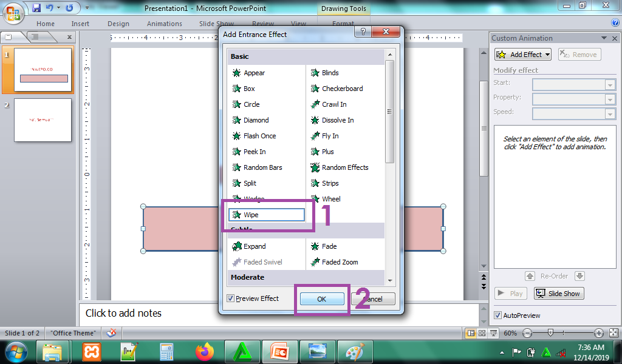Open the Speed dropdown
The width and height of the screenshot is (622, 364).
tap(610, 114)
